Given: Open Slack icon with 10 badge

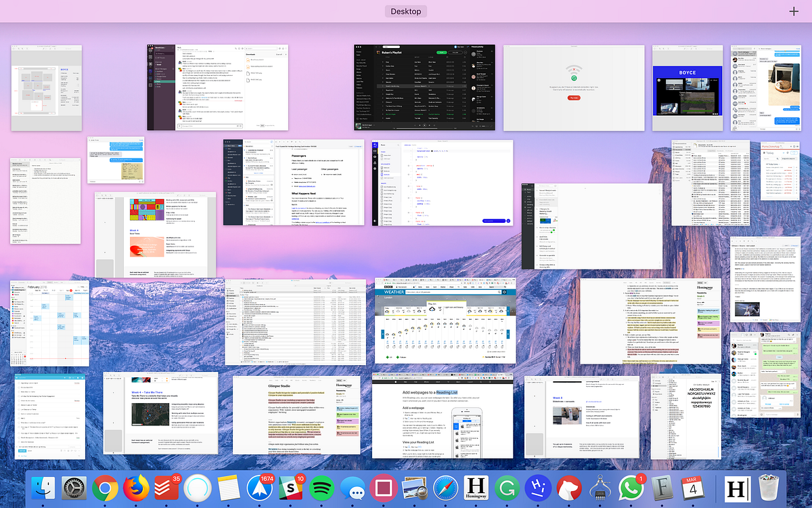Looking at the screenshot, I should pos(291,489).
